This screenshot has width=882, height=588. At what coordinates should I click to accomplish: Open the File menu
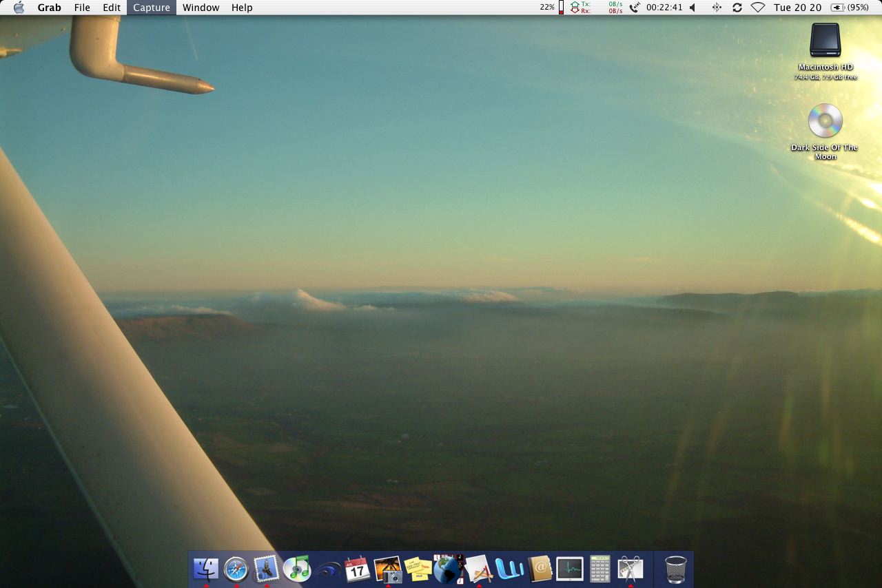[82, 8]
